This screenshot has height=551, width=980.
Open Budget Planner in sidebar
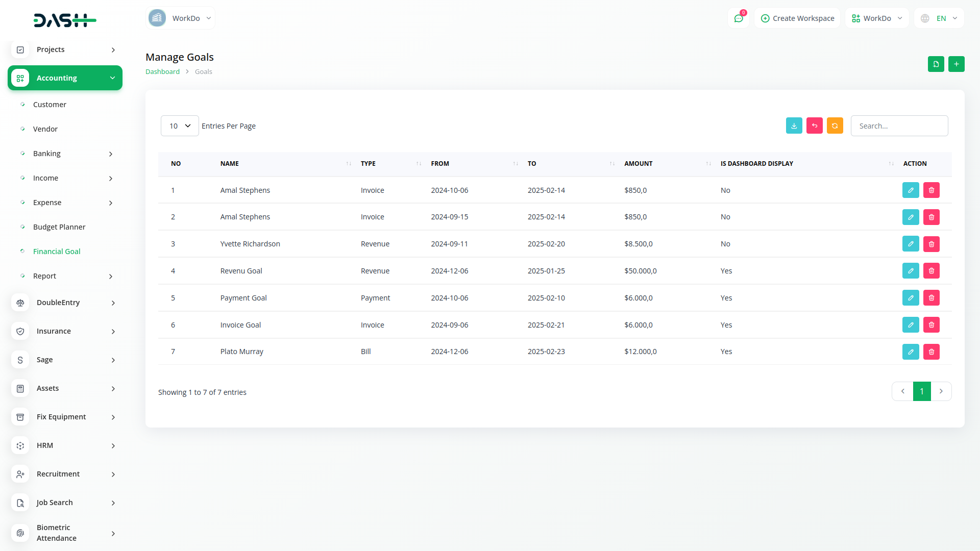[59, 227]
